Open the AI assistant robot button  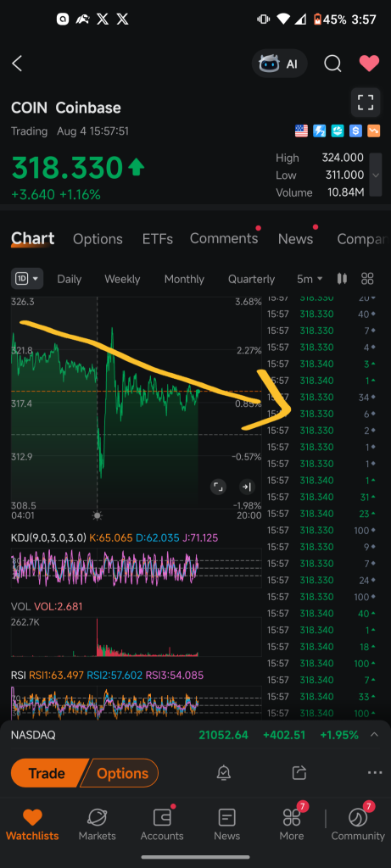pyautogui.click(x=279, y=64)
